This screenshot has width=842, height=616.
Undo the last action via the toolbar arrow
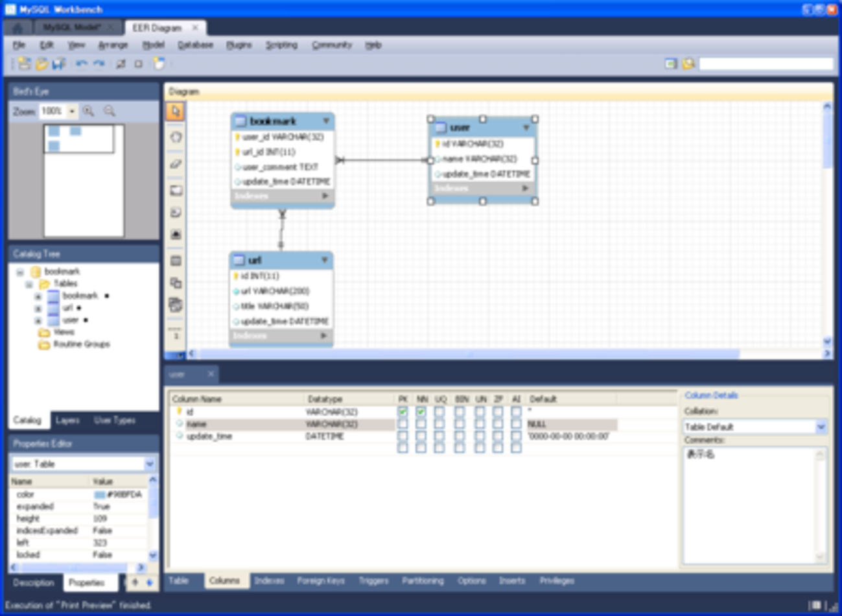(82, 64)
